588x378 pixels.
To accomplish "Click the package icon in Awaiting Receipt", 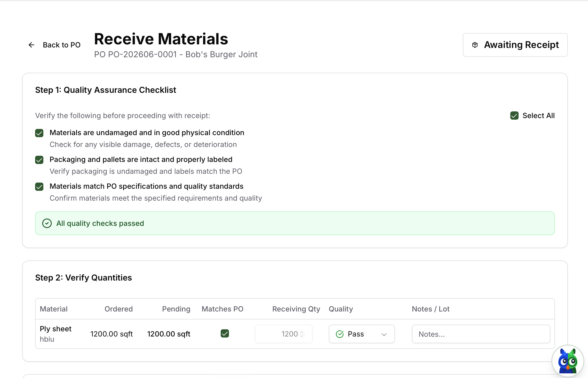I will coord(475,45).
